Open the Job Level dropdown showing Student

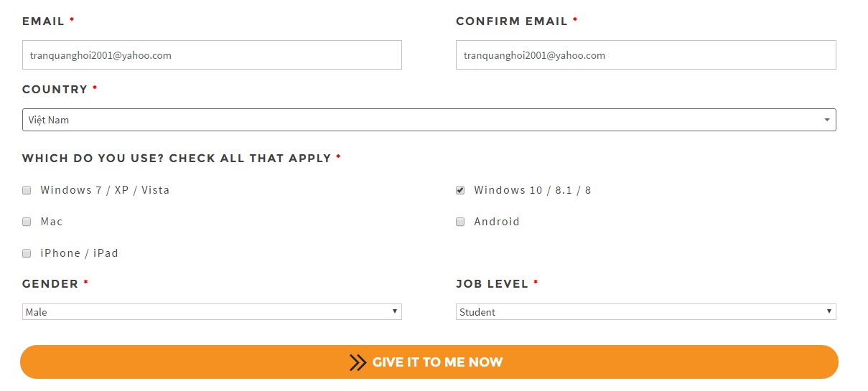(x=645, y=312)
